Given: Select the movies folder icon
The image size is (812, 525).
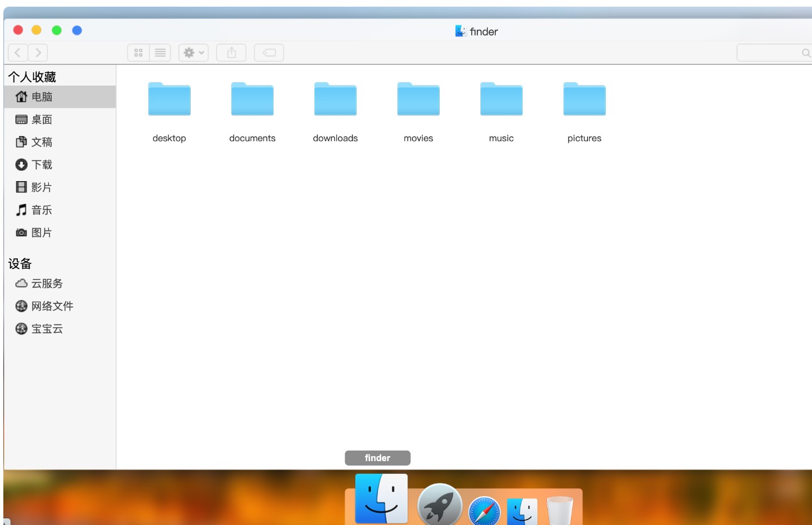Looking at the screenshot, I should [x=419, y=101].
